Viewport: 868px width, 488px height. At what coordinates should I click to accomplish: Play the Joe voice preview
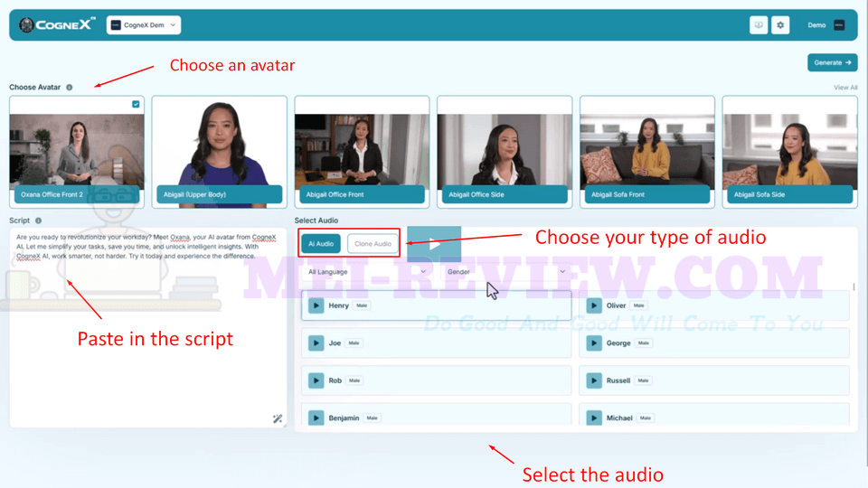coord(316,343)
